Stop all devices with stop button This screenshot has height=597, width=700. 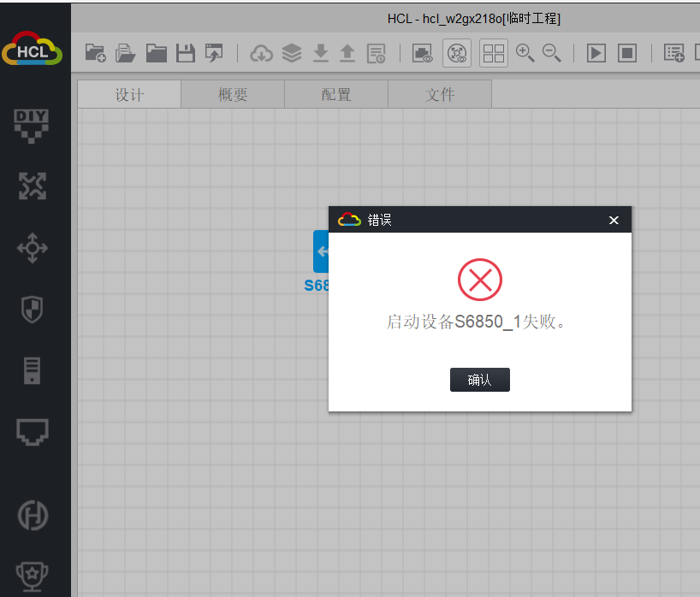[x=627, y=53]
